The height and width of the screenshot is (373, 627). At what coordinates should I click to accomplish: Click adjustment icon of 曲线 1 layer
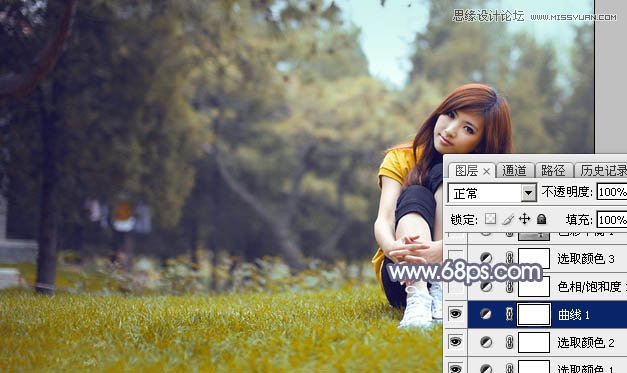(486, 314)
